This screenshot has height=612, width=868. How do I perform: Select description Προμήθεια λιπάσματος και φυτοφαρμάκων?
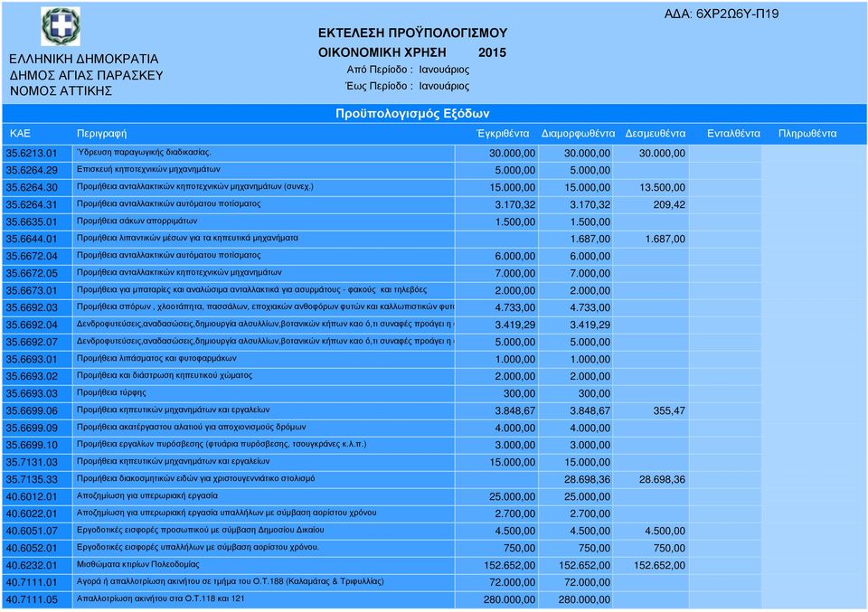pyautogui.click(x=156, y=358)
